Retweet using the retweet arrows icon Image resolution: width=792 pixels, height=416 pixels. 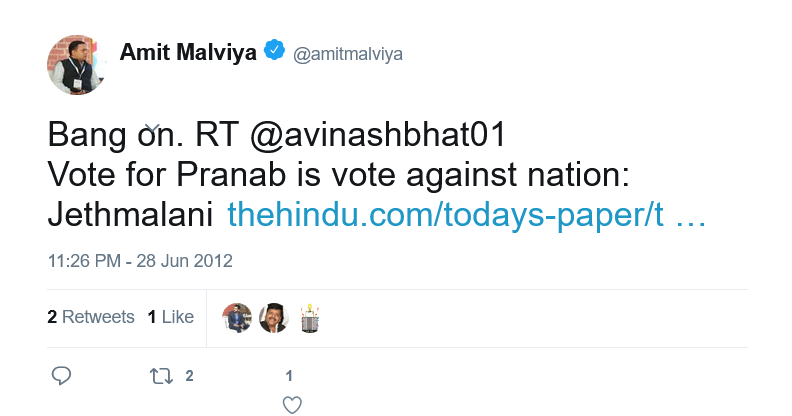click(161, 376)
